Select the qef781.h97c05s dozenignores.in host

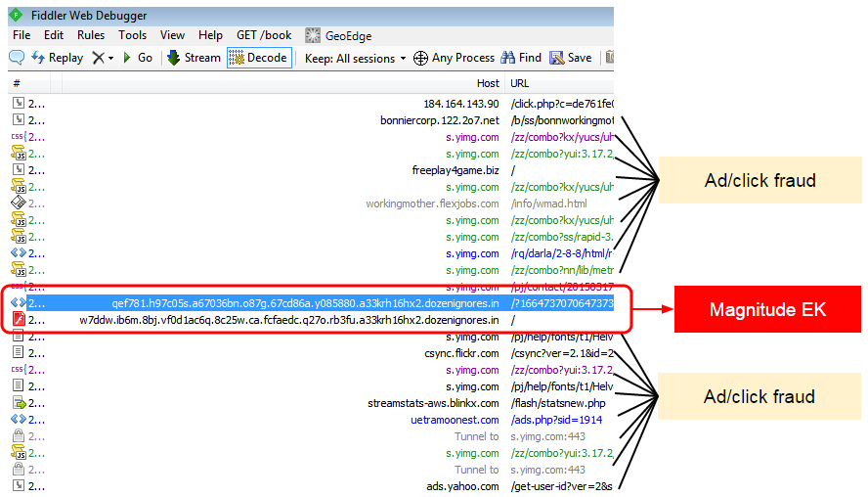click(x=305, y=303)
